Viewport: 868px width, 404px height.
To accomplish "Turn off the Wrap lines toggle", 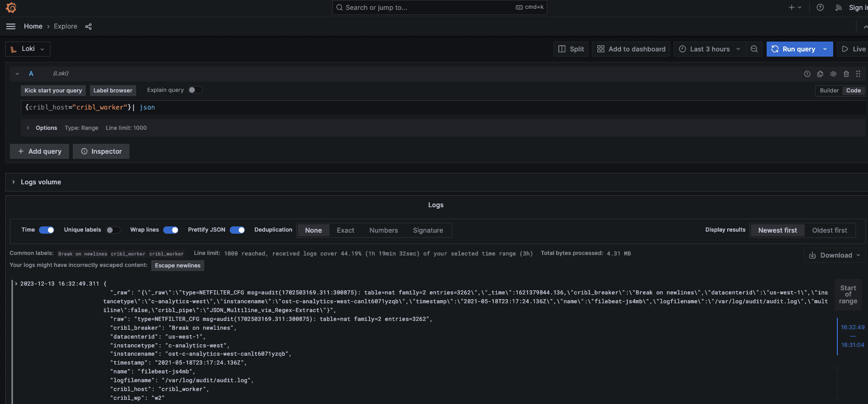I will click(171, 230).
